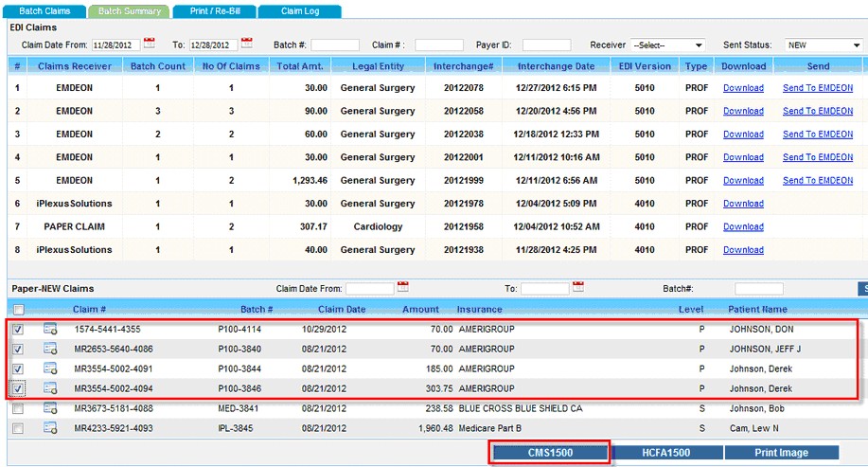Toggle select-all checkbox in Paper claims header
Viewport: 868px width, 467px height.
point(19,310)
